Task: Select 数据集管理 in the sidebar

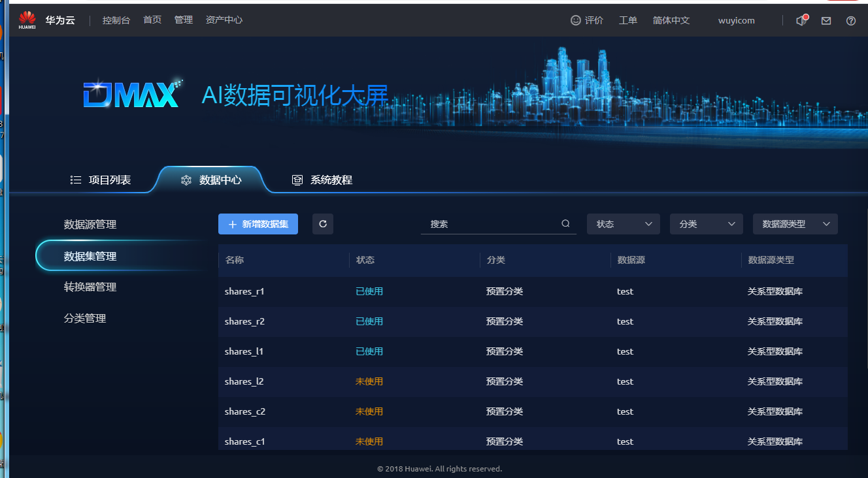Action: [90, 257]
